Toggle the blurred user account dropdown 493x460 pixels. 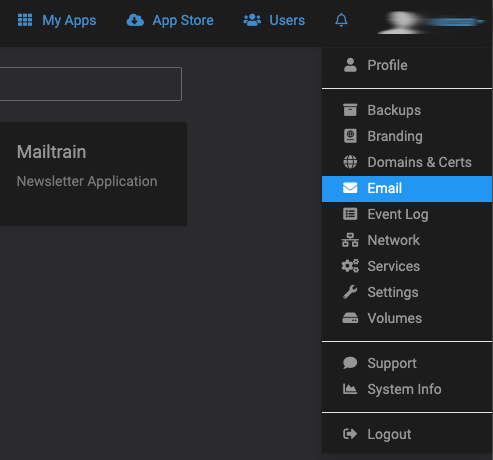point(431,23)
